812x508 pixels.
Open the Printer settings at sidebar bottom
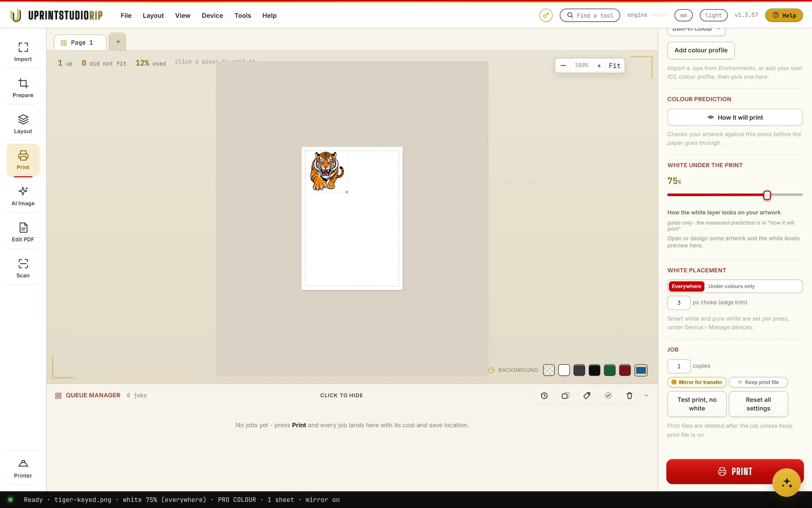[x=23, y=468]
